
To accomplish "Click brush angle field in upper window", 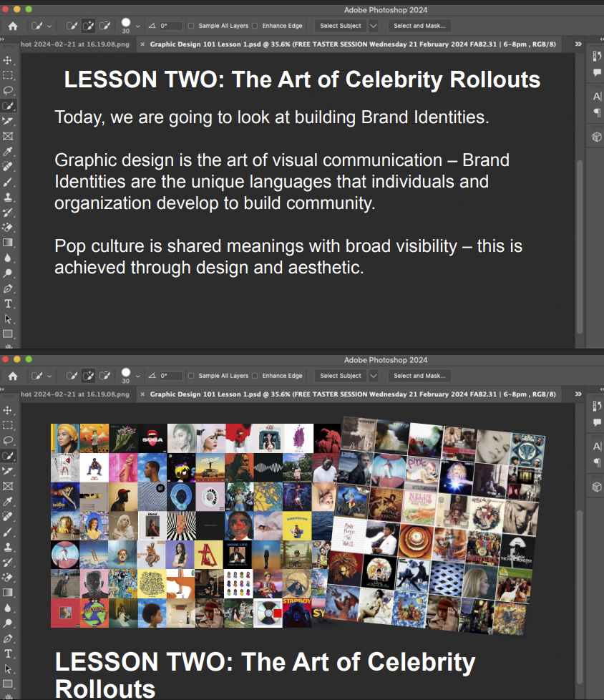I will coord(171,26).
